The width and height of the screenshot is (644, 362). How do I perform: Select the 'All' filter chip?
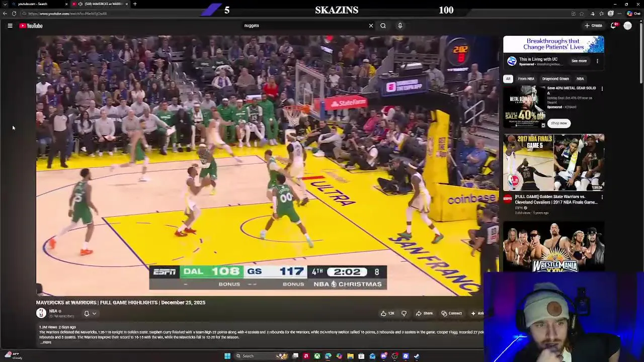pos(508,79)
